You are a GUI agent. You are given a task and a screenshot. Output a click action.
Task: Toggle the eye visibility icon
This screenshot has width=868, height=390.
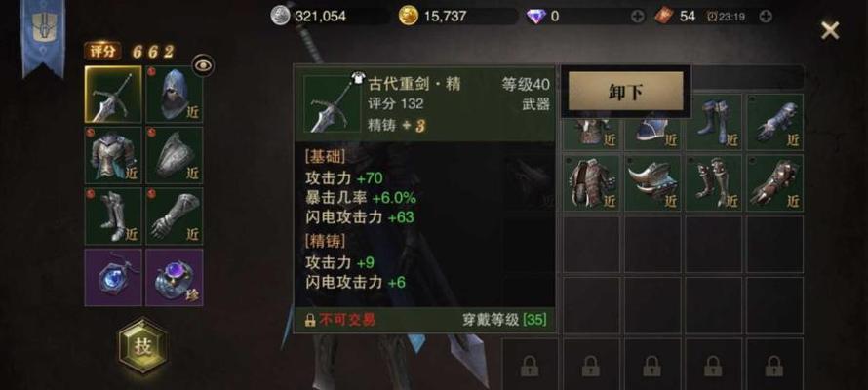tap(203, 66)
